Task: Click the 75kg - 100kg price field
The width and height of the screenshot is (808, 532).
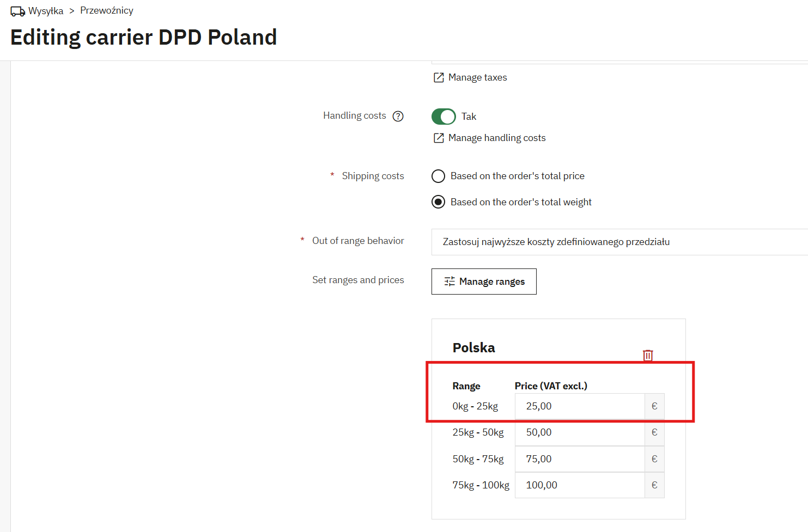Action: coord(580,485)
